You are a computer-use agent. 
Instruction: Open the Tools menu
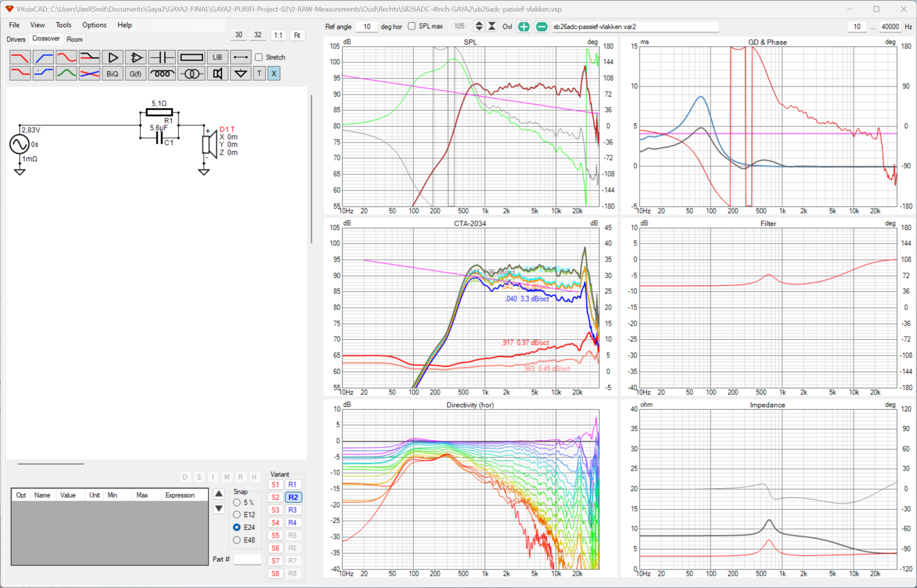pos(64,25)
